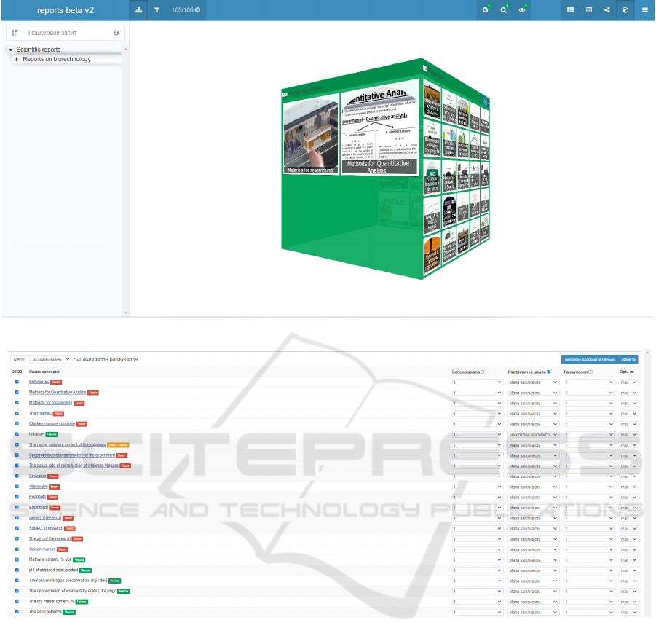Clear the search query field with x icon

(x=116, y=33)
